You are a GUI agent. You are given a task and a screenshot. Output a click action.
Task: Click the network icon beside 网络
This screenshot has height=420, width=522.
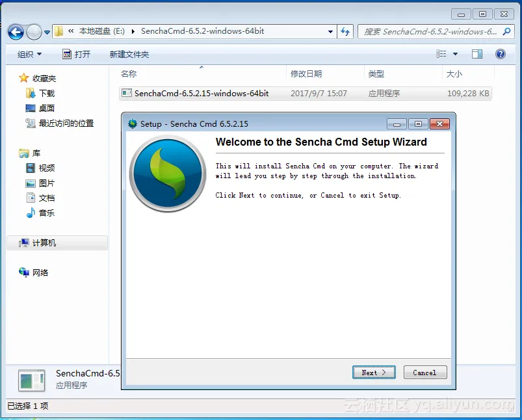point(23,272)
